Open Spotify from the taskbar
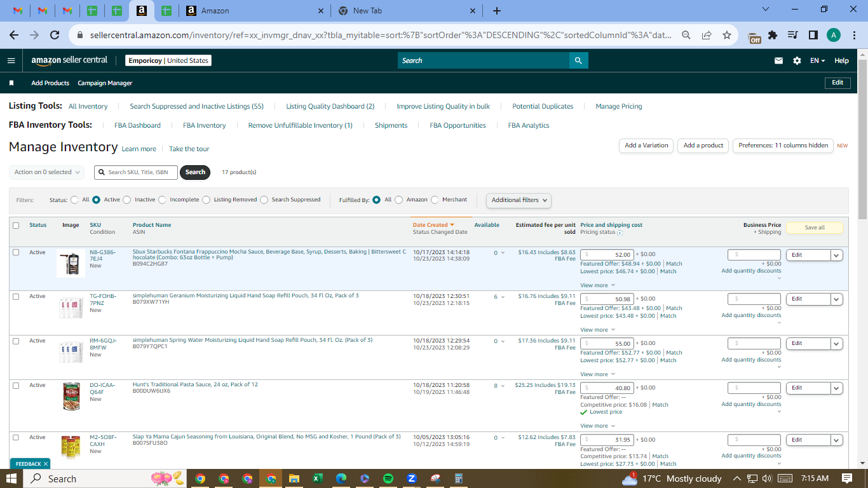 coord(388,478)
